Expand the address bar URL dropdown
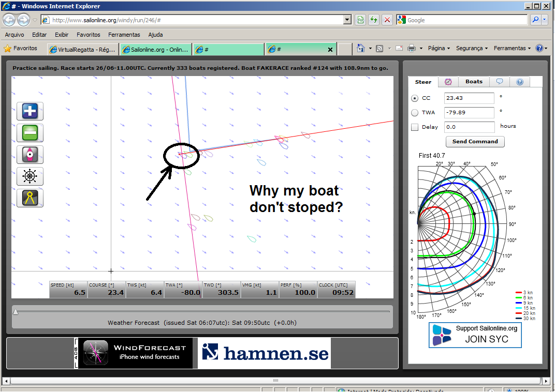 pos(347,20)
